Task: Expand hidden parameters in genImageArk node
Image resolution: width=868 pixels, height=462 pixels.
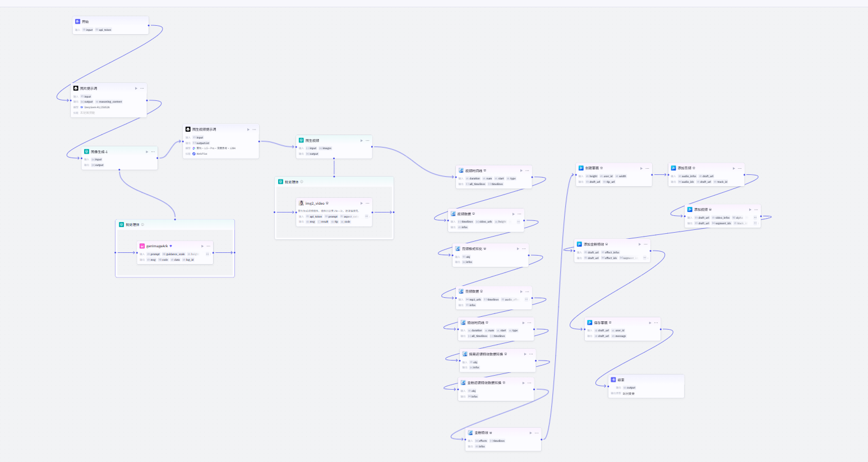Action: [207, 254]
